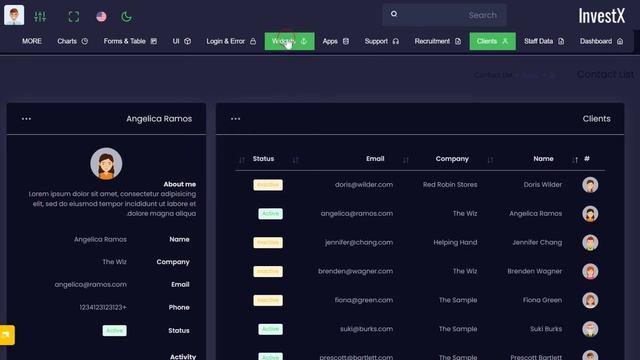
Task: Click Inactive badge for Doris Wilder
Action: [268, 185]
